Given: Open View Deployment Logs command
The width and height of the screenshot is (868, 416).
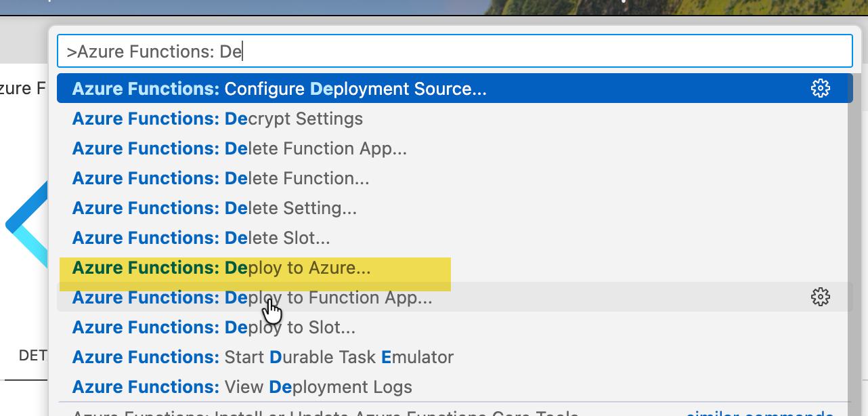Looking at the screenshot, I should [x=242, y=387].
